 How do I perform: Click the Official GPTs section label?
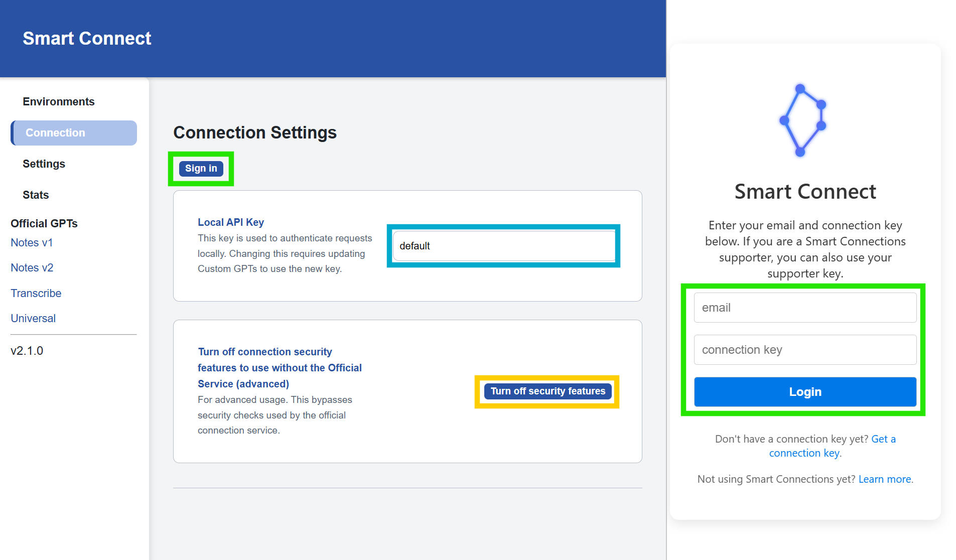coord(44,223)
